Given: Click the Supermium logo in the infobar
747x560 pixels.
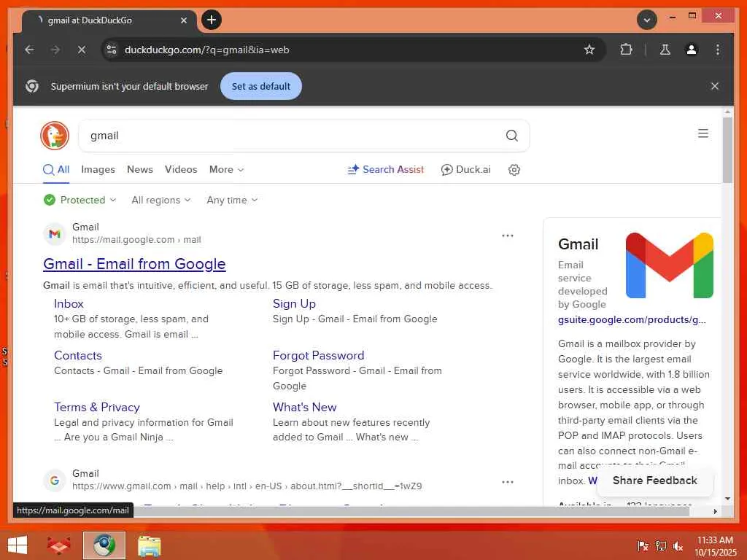Looking at the screenshot, I should [32, 86].
